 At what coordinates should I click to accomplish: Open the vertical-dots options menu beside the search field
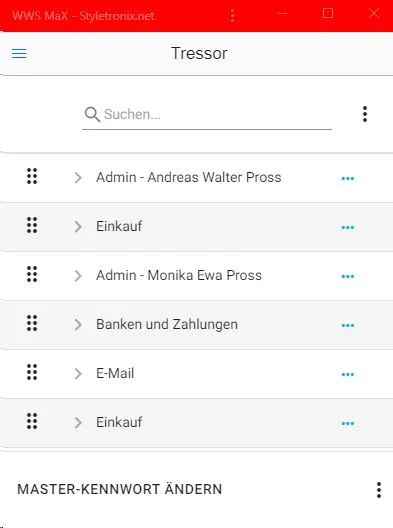point(365,114)
